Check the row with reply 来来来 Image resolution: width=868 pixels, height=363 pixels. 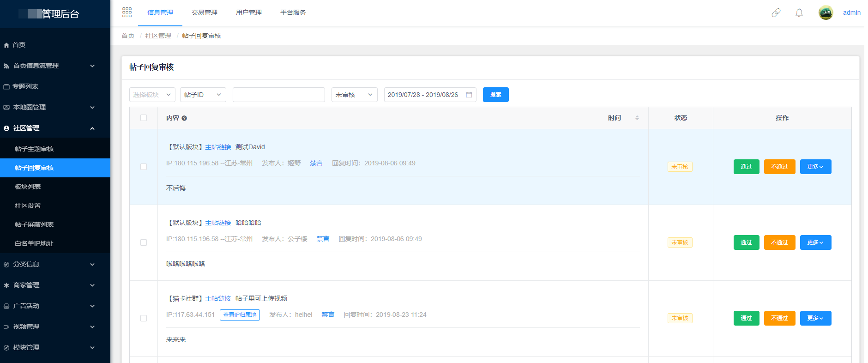pyautogui.click(x=144, y=318)
